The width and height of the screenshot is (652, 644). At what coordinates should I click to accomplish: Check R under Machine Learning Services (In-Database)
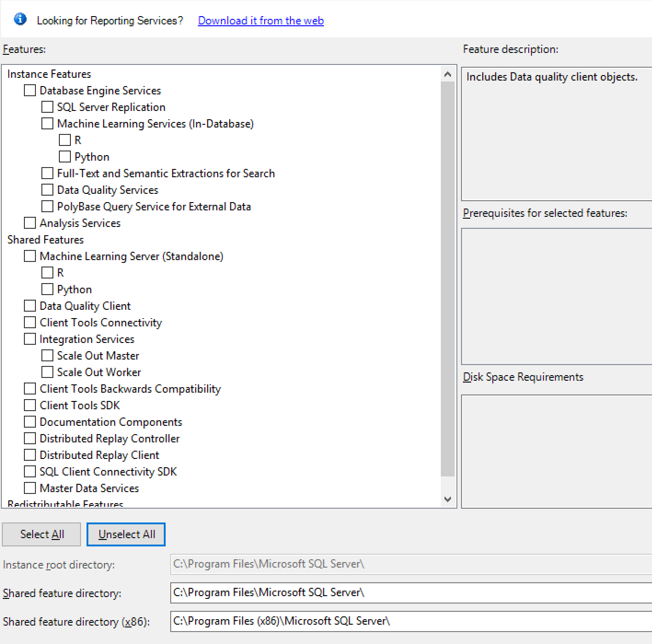tap(65, 140)
